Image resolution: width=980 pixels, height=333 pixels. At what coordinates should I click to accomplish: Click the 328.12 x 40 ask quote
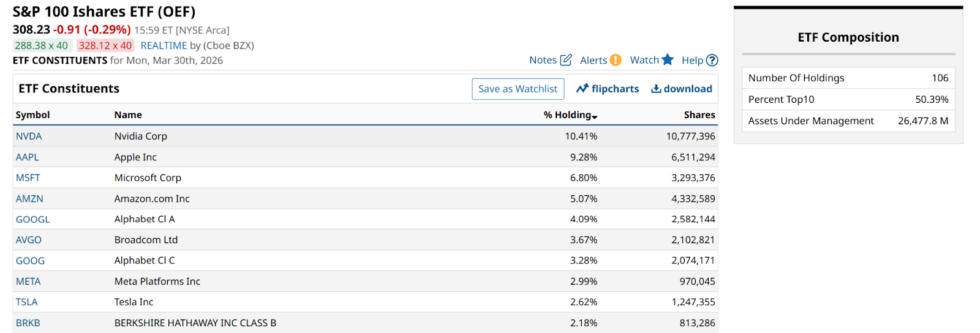[x=105, y=45]
